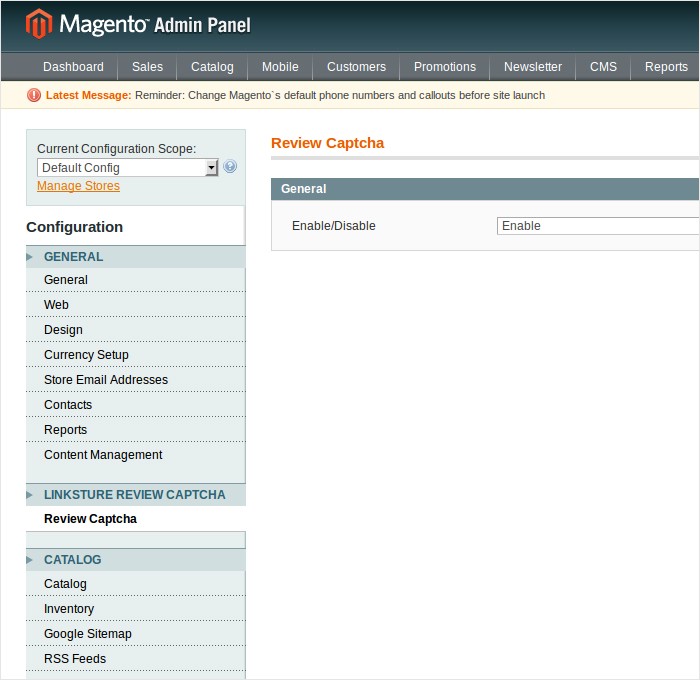This screenshot has width=700, height=680.
Task: Click the Enable/Disable field label
Action: pos(333,226)
